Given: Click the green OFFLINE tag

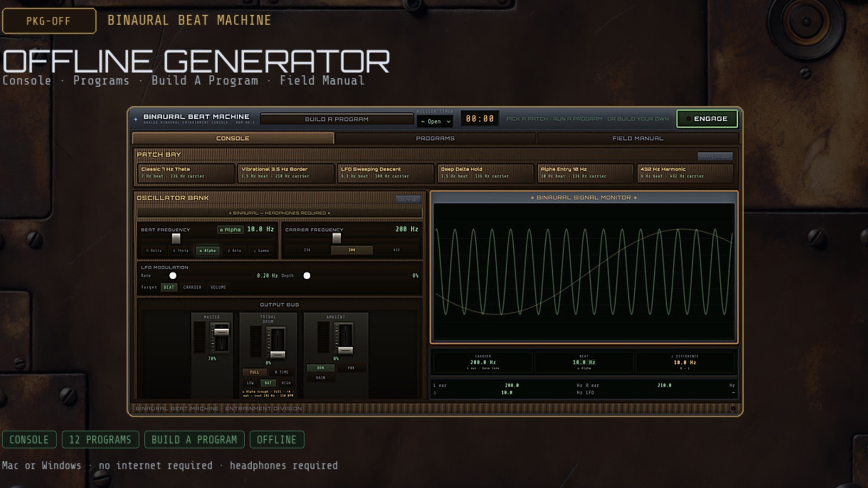Looking at the screenshot, I should 277,440.
